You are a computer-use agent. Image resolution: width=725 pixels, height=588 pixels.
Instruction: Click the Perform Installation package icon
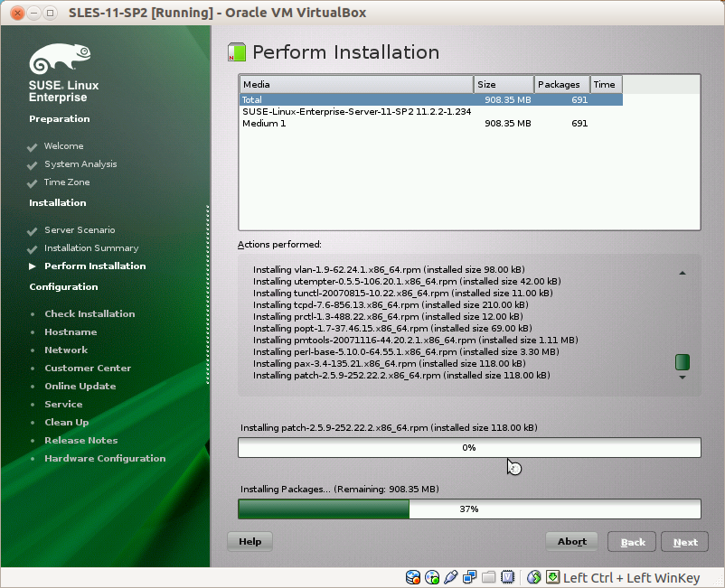[x=237, y=51]
